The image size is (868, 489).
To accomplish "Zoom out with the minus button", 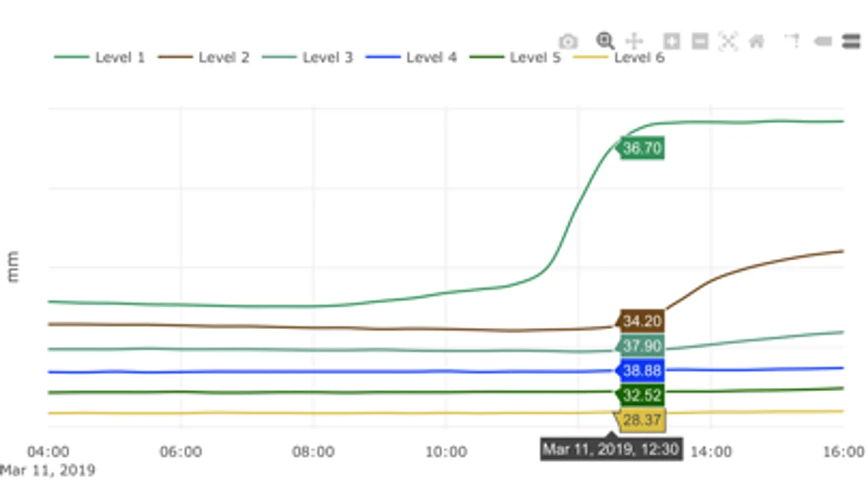I will [x=700, y=41].
